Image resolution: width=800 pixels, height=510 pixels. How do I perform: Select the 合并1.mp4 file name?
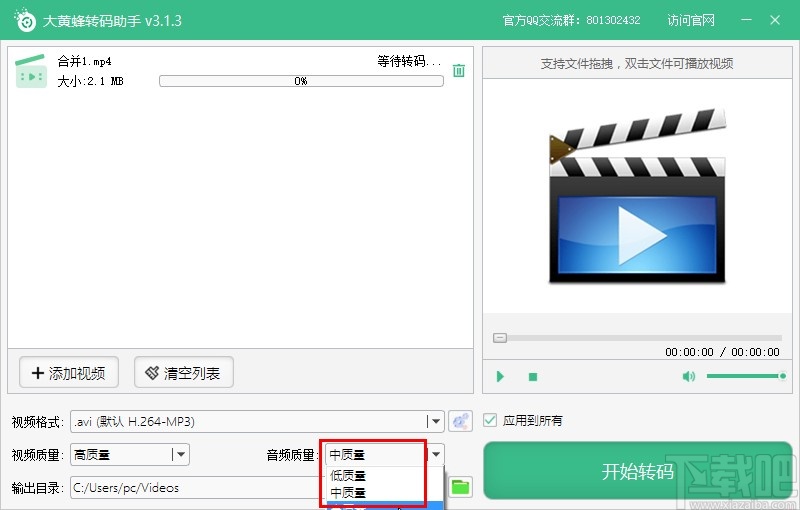tap(84, 61)
